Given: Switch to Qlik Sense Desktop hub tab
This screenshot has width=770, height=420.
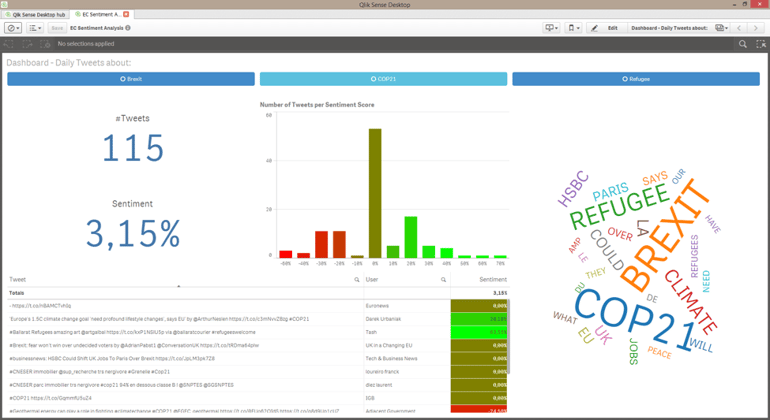Looking at the screenshot, I should (35, 15).
